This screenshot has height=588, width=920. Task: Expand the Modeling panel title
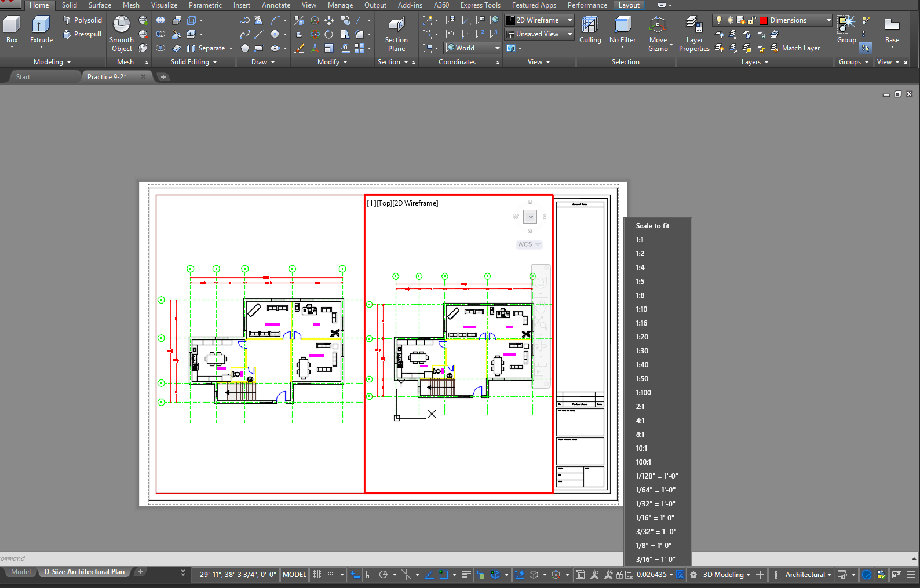coord(52,62)
